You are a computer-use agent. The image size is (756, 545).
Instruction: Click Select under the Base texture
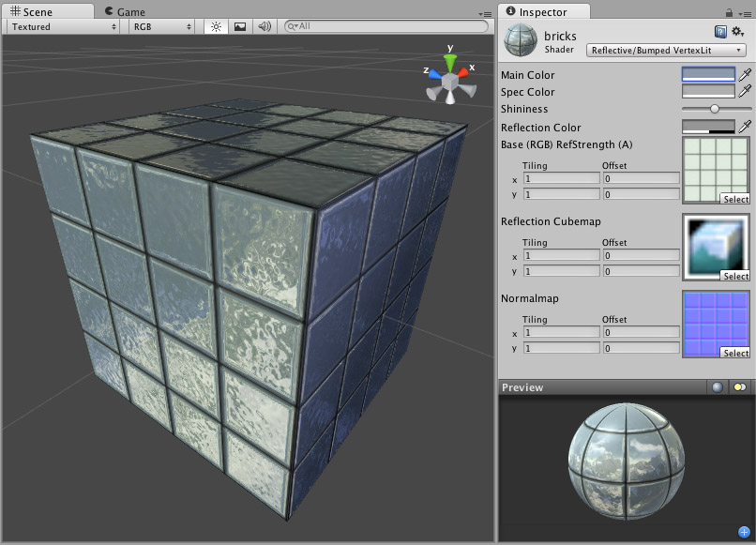pos(735,199)
